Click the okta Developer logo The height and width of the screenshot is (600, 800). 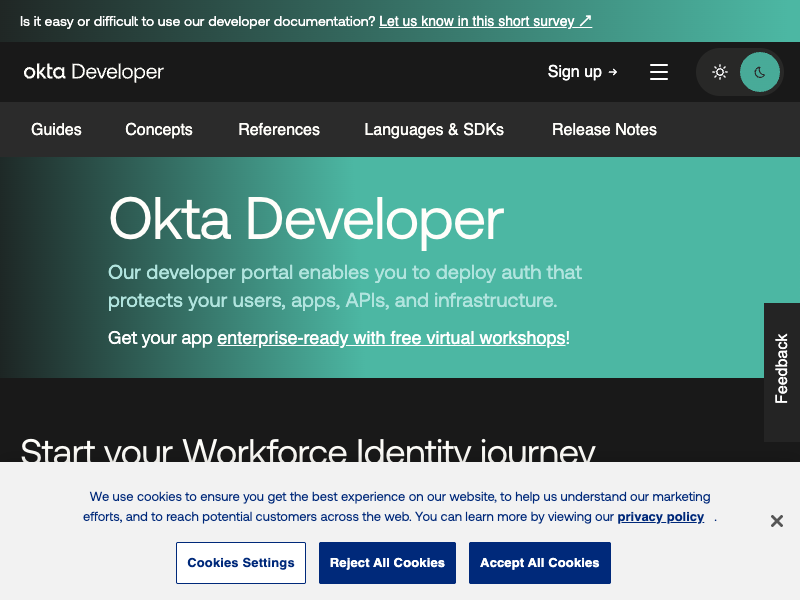click(94, 72)
